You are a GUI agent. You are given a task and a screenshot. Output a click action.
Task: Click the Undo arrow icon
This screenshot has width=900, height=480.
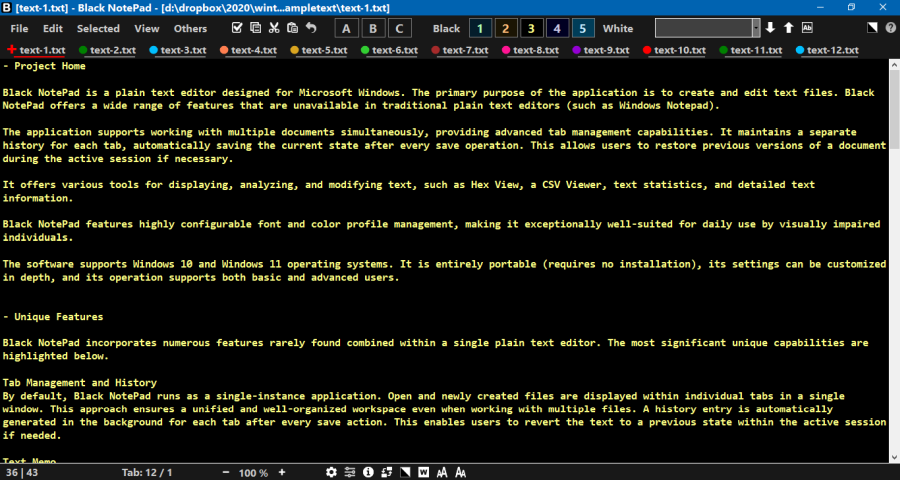coord(311,28)
